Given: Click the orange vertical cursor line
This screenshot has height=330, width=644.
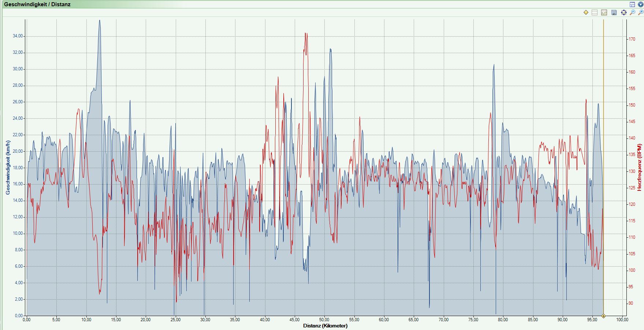Looking at the screenshot, I should [x=603, y=147].
